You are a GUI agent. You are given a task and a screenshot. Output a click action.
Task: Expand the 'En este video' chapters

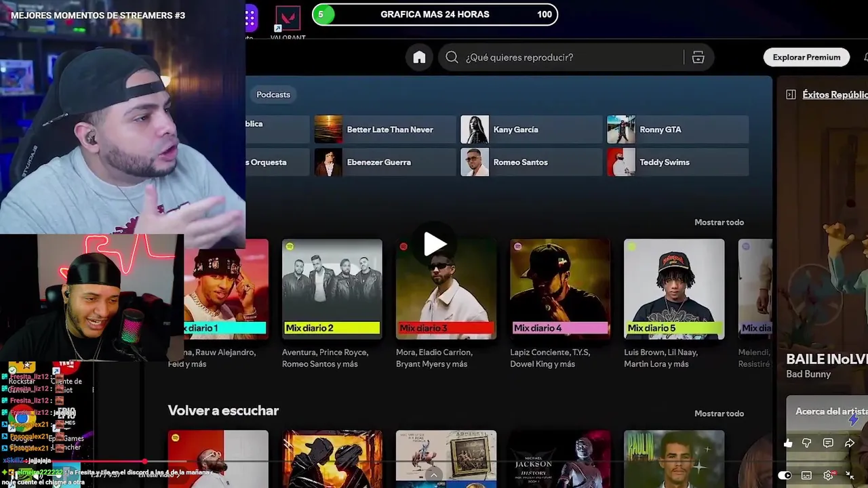coord(160,475)
